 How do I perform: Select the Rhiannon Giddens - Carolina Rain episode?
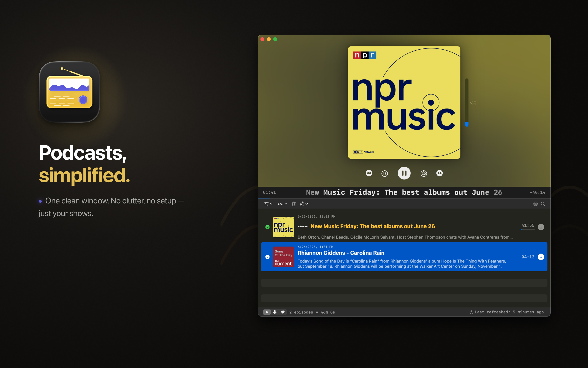pos(404,257)
